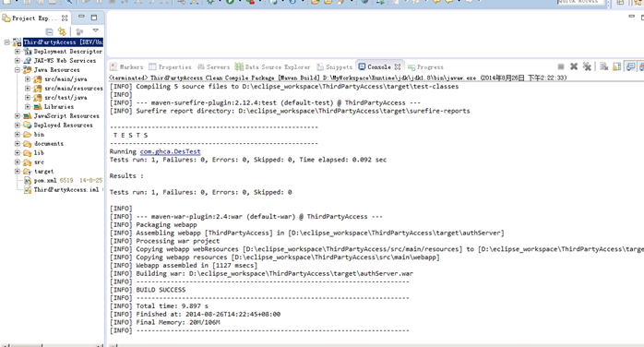Expand the Libraries node
Screen dimensions: 644x347
(x=28, y=107)
